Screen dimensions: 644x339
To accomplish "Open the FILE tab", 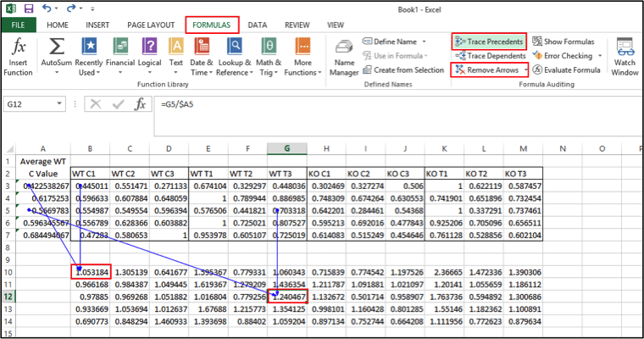I will point(18,25).
